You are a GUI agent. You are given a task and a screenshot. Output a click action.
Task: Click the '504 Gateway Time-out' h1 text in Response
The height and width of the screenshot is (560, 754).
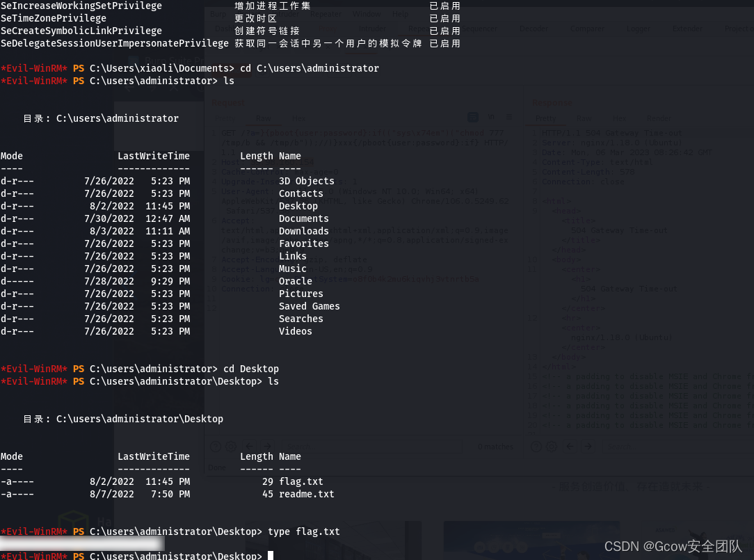pos(629,289)
